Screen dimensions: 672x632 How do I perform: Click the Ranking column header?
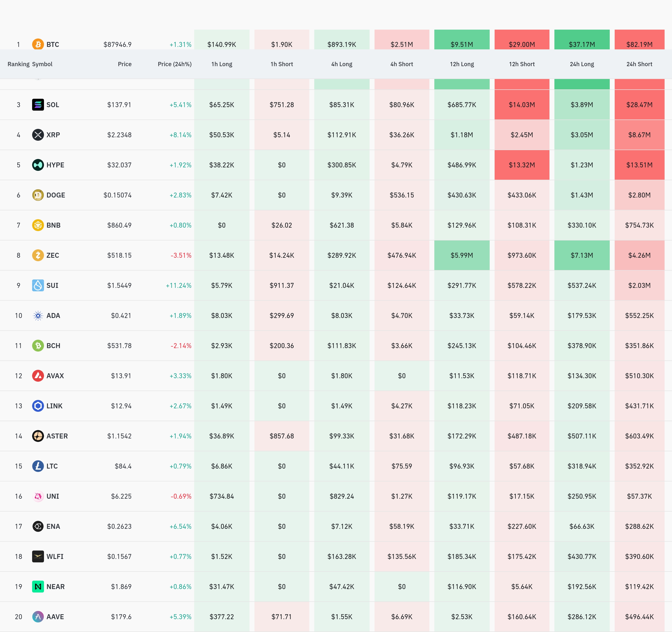point(18,64)
